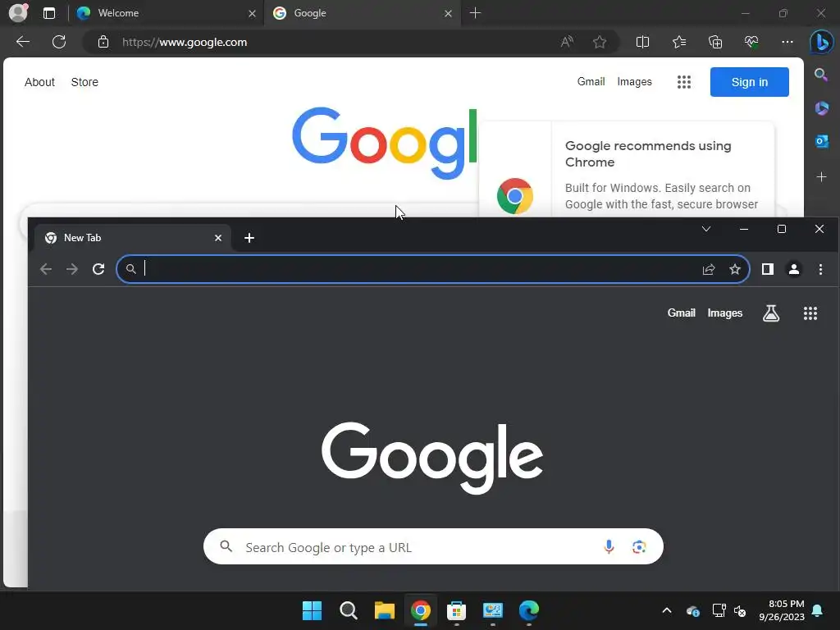Open a new tab in Edge

pos(475,13)
